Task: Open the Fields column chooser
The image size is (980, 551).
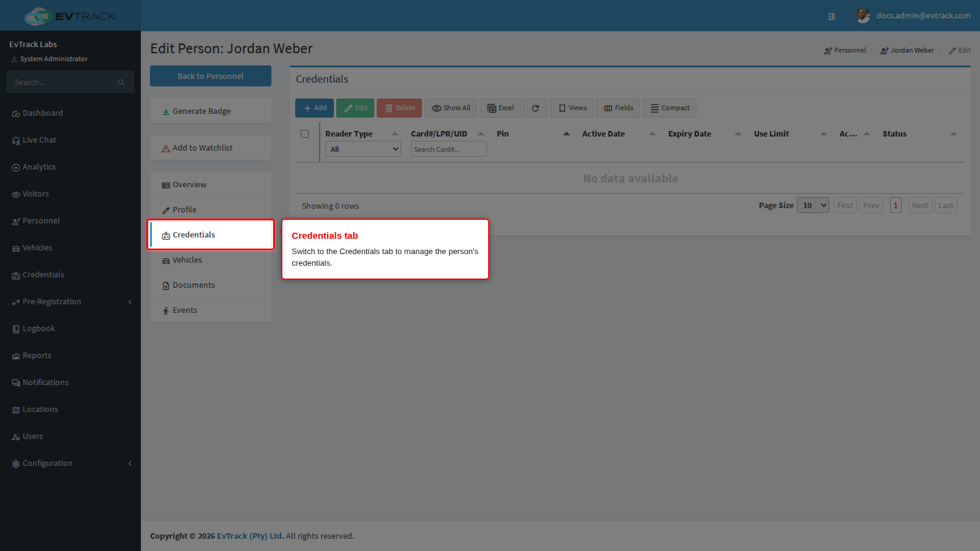Action: (618, 108)
